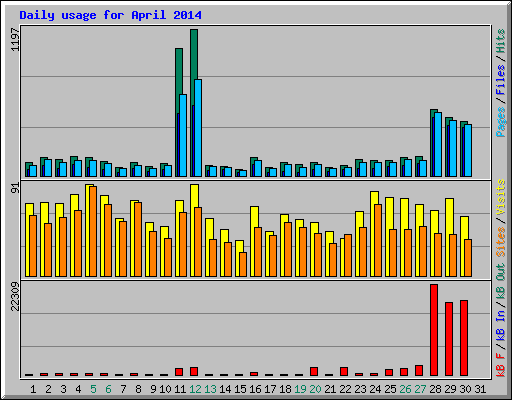Screen dimensions: 512x400
Task: Click the orange "Sites" legend label
Action: point(500,242)
